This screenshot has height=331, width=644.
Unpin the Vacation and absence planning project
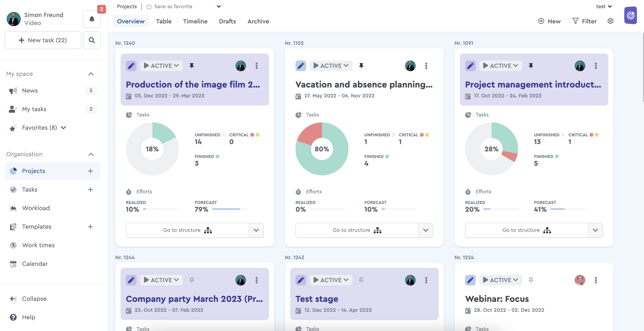(x=361, y=66)
